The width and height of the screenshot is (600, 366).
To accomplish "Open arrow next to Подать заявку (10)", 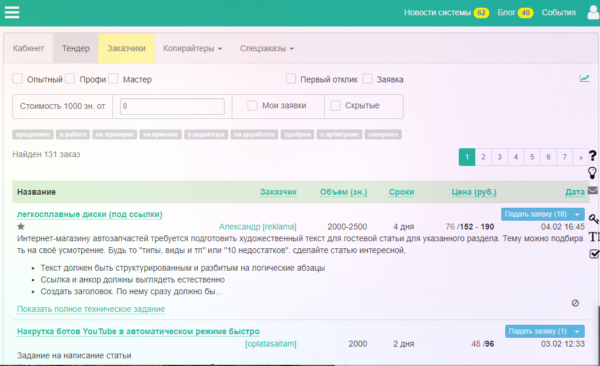I will [577, 214].
